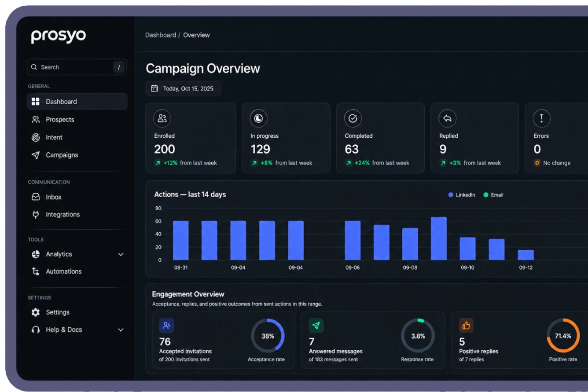Click the 08-31 bar in the chart
This screenshot has width=588, height=392.
181,240
